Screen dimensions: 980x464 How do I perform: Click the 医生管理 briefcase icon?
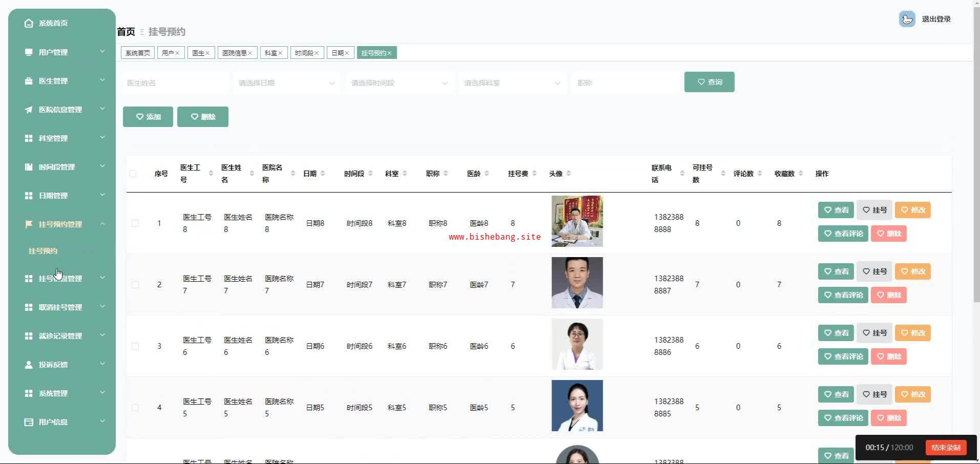[x=29, y=81]
